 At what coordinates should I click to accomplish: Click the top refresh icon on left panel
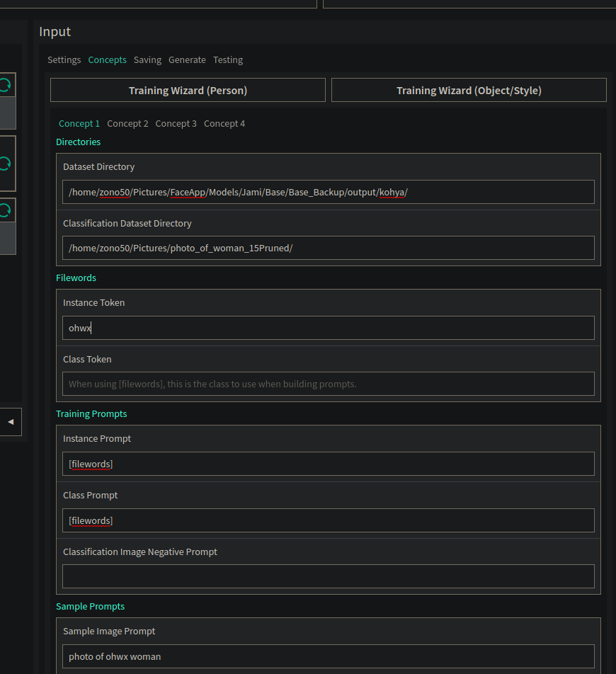pos(5,85)
